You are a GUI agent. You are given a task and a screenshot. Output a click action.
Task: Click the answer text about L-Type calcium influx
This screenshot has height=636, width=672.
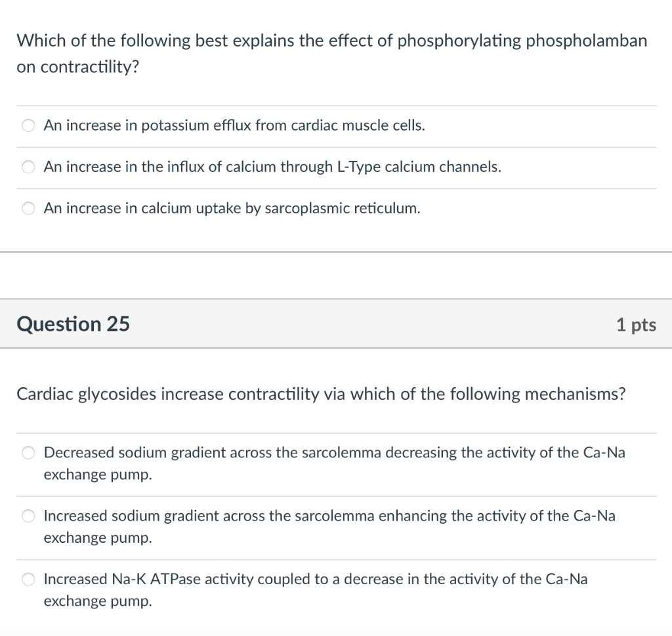[272, 167]
